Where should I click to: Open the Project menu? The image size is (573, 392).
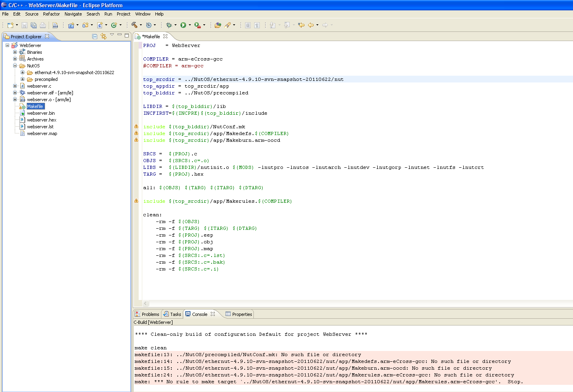click(x=123, y=14)
